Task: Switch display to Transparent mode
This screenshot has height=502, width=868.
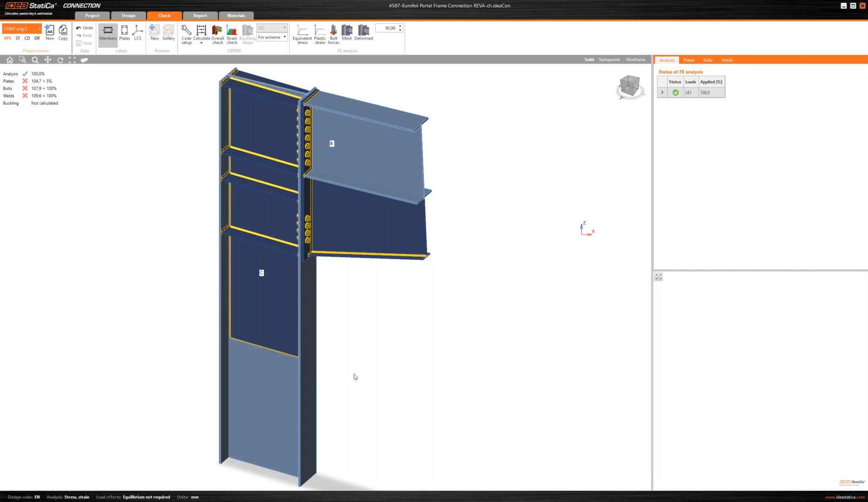Action: click(609, 59)
